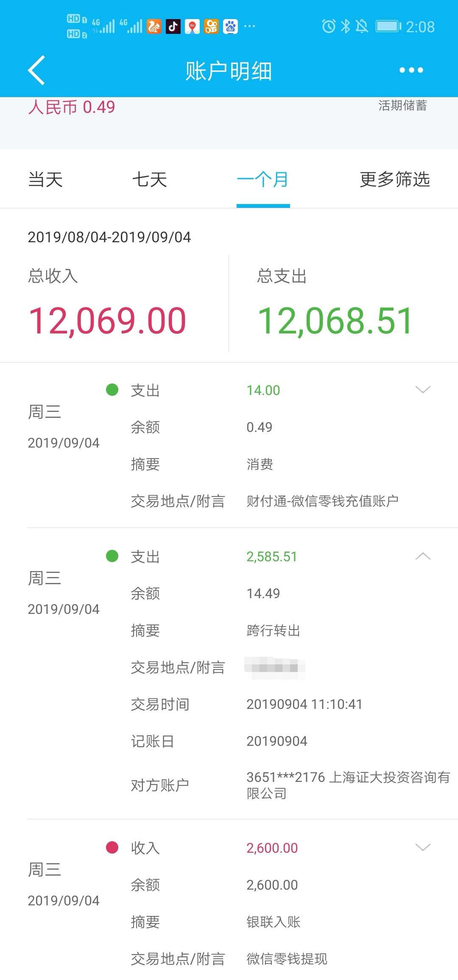Image resolution: width=458 pixels, height=980 pixels.
Task: Tap the green dot beside 2,585.51 expense
Action: pos(112,556)
